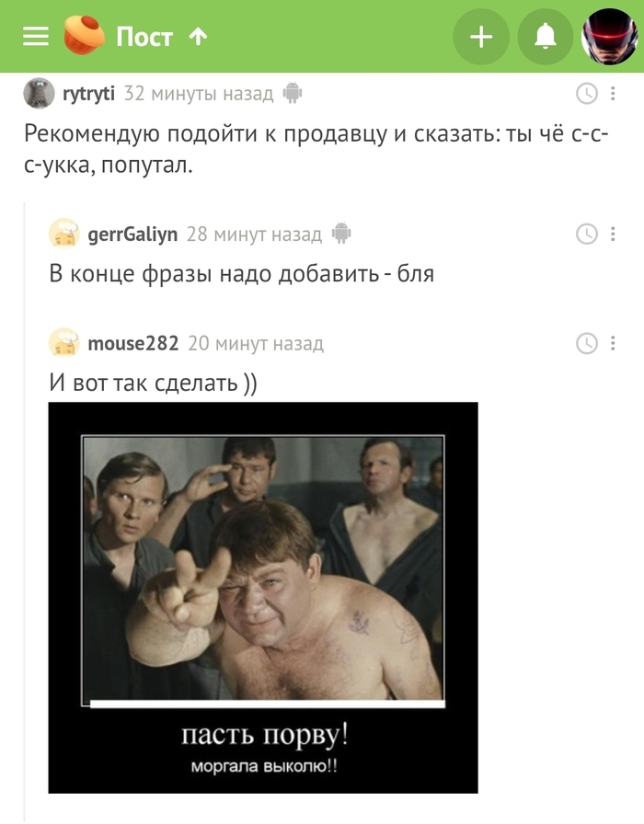Tap the plus button to create post

point(481,37)
